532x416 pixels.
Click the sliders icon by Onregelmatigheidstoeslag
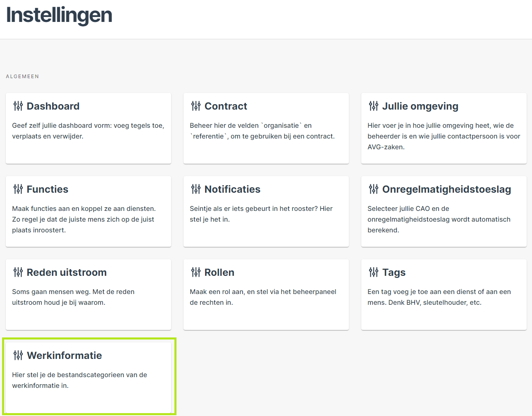point(374,189)
